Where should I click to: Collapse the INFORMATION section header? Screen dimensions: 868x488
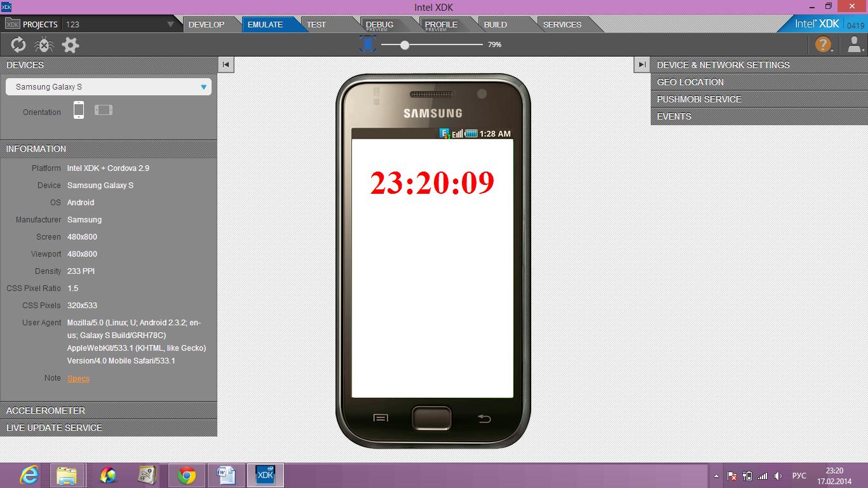(109, 149)
